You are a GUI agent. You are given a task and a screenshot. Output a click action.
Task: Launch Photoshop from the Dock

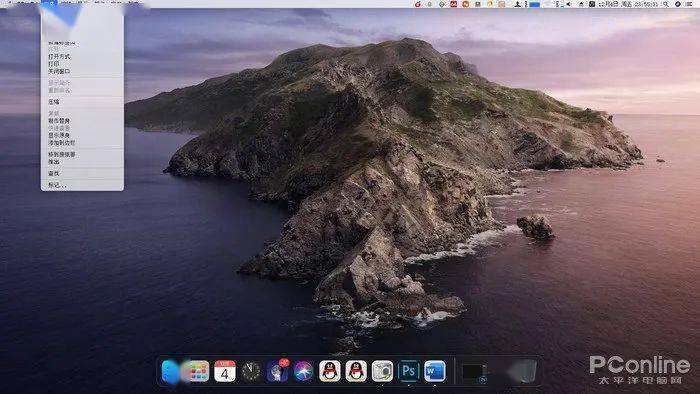tap(408, 371)
